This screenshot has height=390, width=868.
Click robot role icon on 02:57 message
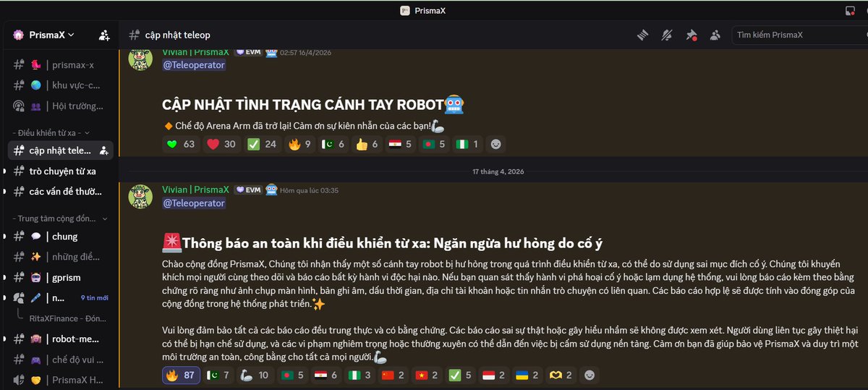(271, 52)
